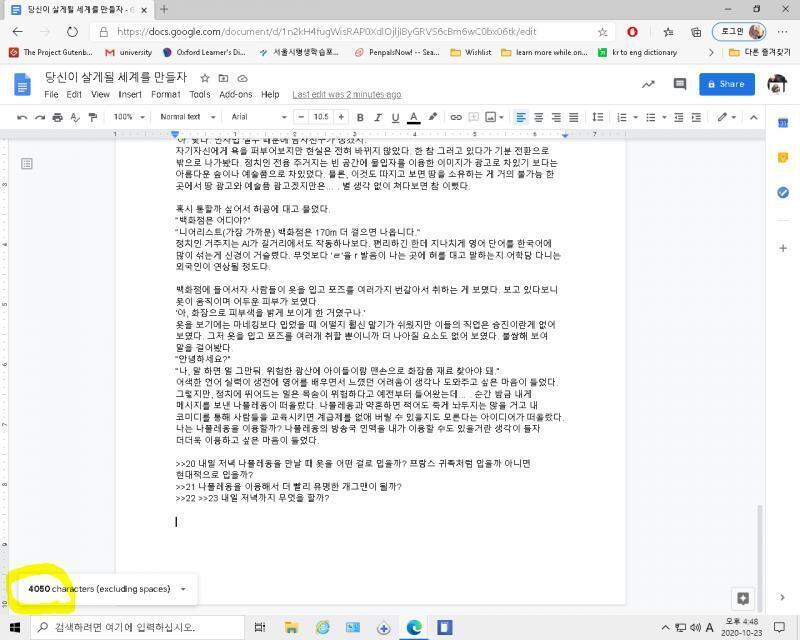
Task: Open the Tools menu
Action: pyautogui.click(x=200, y=94)
